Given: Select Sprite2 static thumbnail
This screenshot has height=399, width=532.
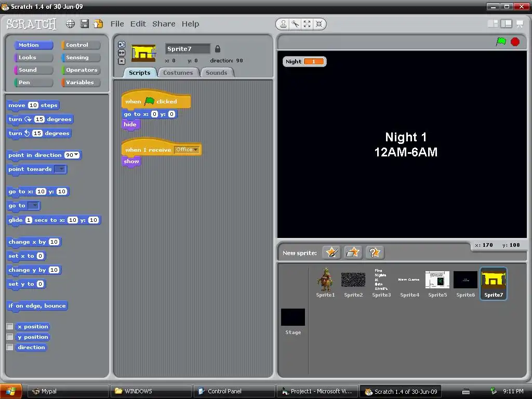Looking at the screenshot, I should pyautogui.click(x=353, y=283).
